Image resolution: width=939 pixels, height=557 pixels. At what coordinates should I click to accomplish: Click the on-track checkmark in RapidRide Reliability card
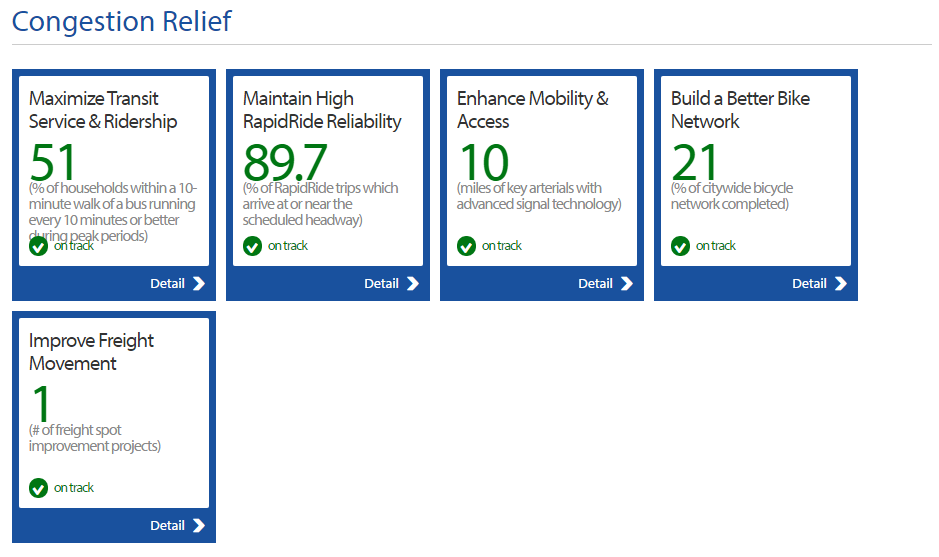point(252,246)
